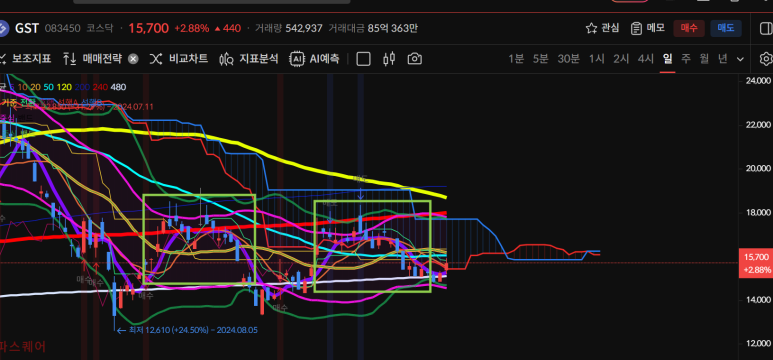The image size is (773, 360).
Task: Click the GST stock name
Action: pyautogui.click(x=27, y=28)
